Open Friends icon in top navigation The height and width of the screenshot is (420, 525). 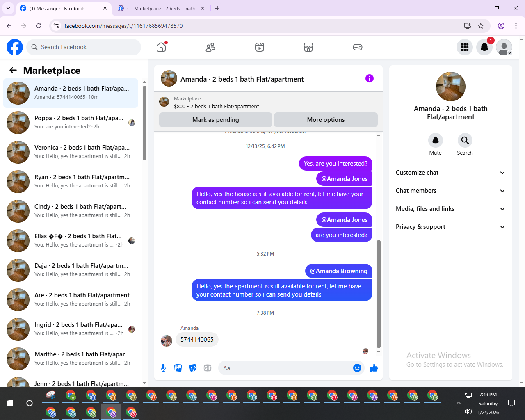click(x=210, y=47)
